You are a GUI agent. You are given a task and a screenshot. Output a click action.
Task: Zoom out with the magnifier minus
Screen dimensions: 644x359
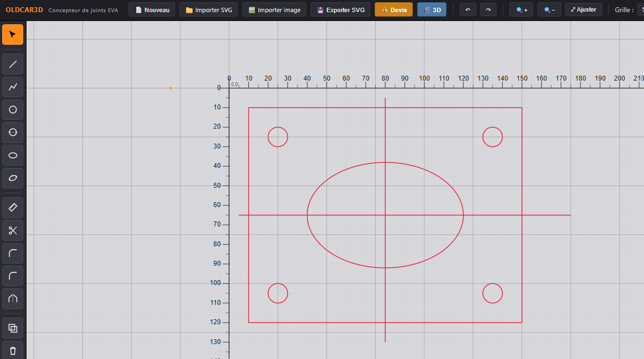point(549,9)
